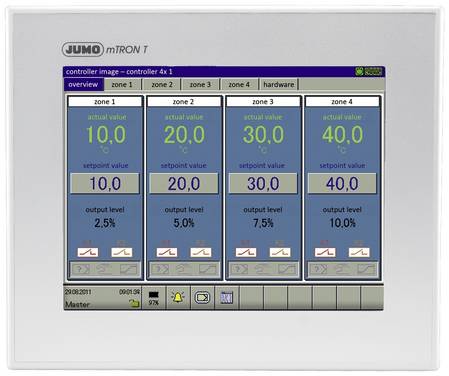The image size is (449, 376).
Task: Edit the zone 3 setpoint field showing 30,0
Action: tap(263, 183)
